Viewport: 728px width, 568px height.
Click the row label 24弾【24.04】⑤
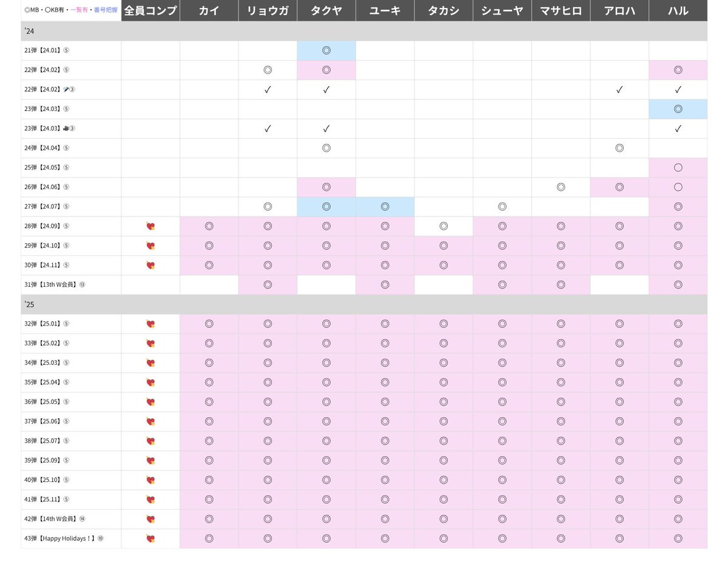pyautogui.click(x=47, y=148)
